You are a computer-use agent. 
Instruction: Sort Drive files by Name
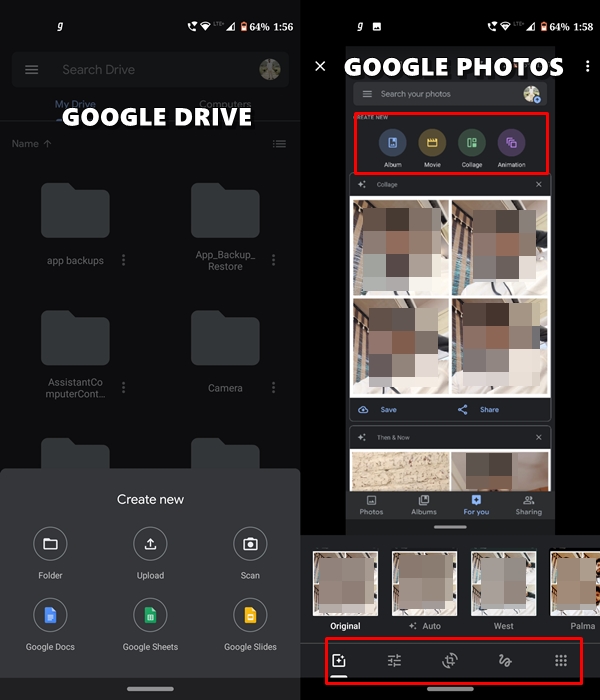pyautogui.click(x=31, y=144)
